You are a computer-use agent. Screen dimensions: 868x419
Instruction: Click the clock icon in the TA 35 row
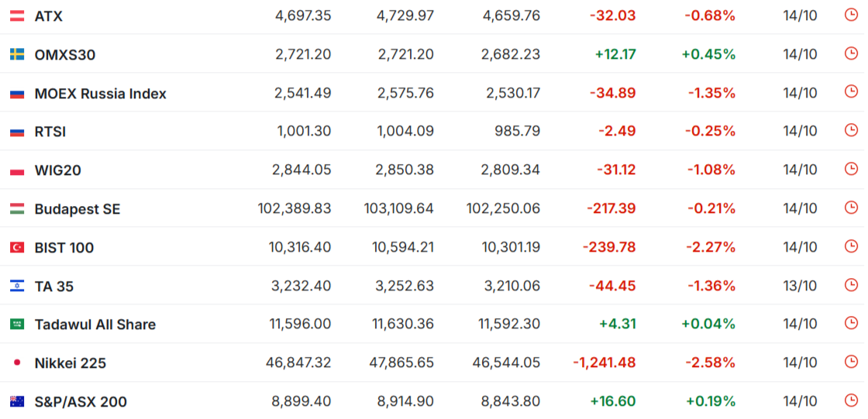point(851,285)
